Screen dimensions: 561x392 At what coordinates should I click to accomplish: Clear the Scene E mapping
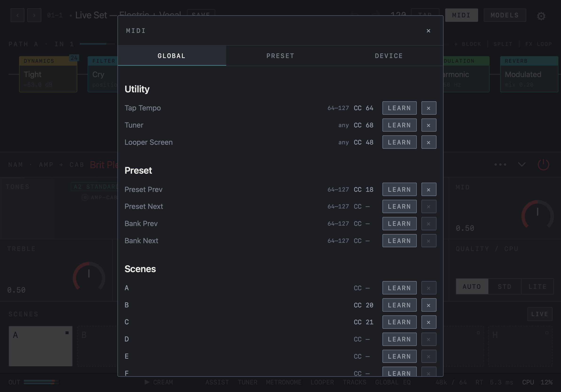(429, 356)
